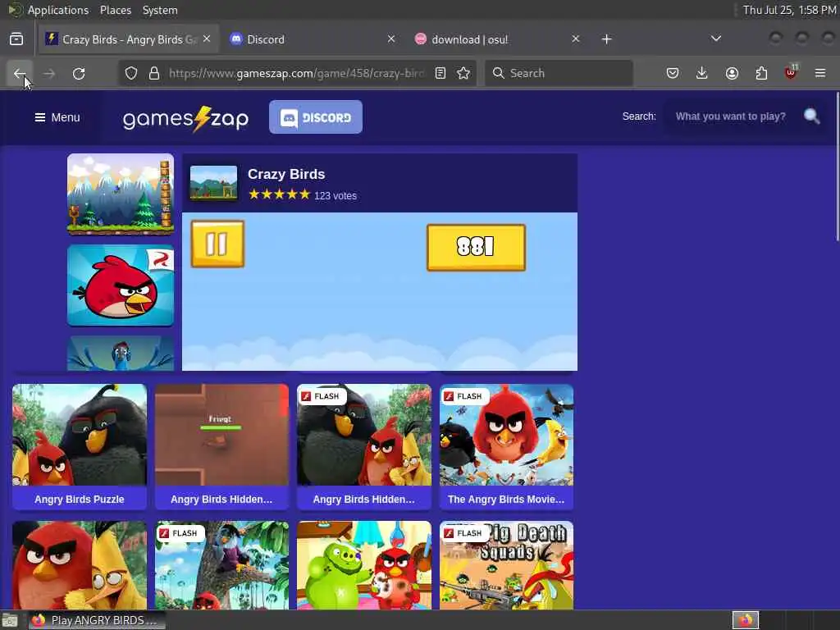Click 'The Angry Birds Movie...' title text
The image size is (840, 630).
(506, 500)
